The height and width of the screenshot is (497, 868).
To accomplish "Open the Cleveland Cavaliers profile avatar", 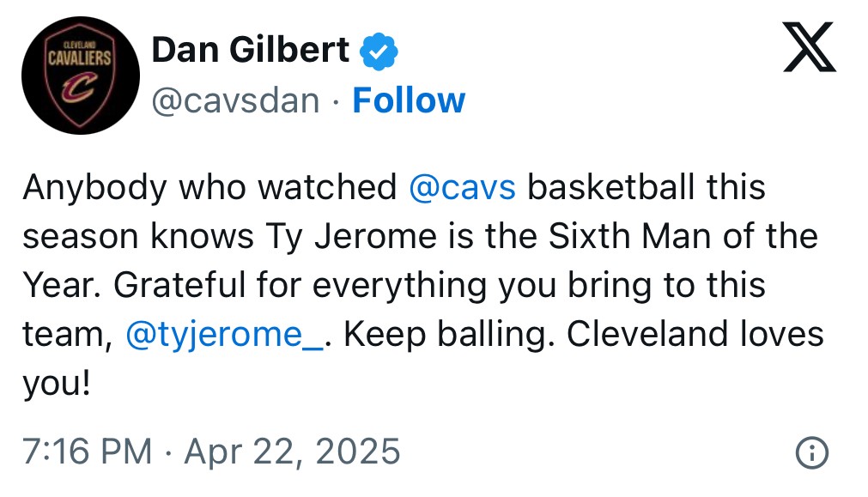I will [81, 76].
